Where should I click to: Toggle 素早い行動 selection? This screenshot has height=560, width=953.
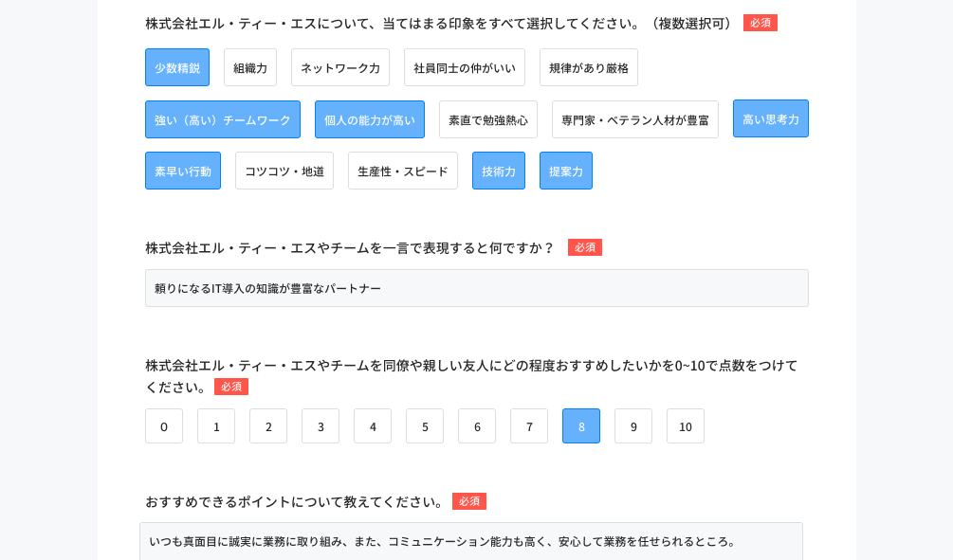pyautogui.click(x=183, y=171)
